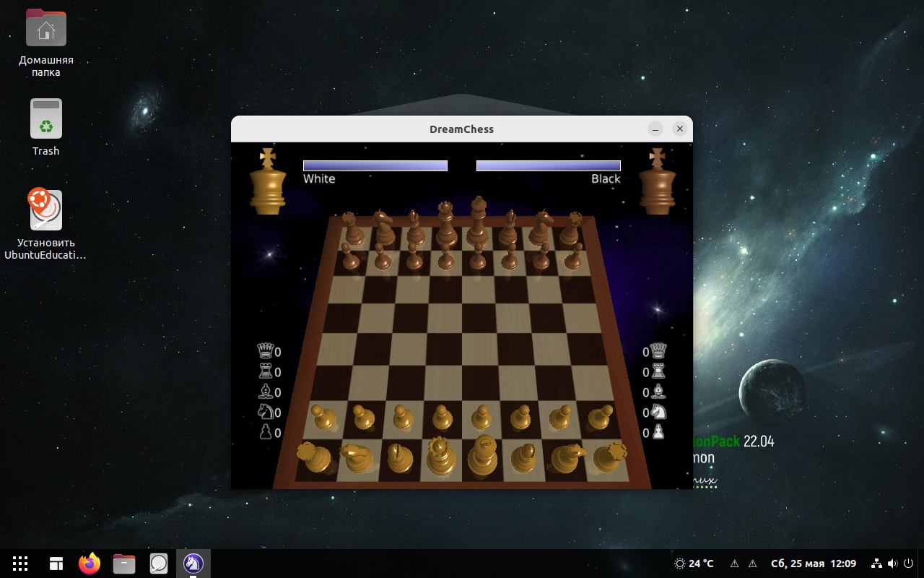Select the white knight on g1
This screenshot has width=924, height=578.
coord(568,457)
